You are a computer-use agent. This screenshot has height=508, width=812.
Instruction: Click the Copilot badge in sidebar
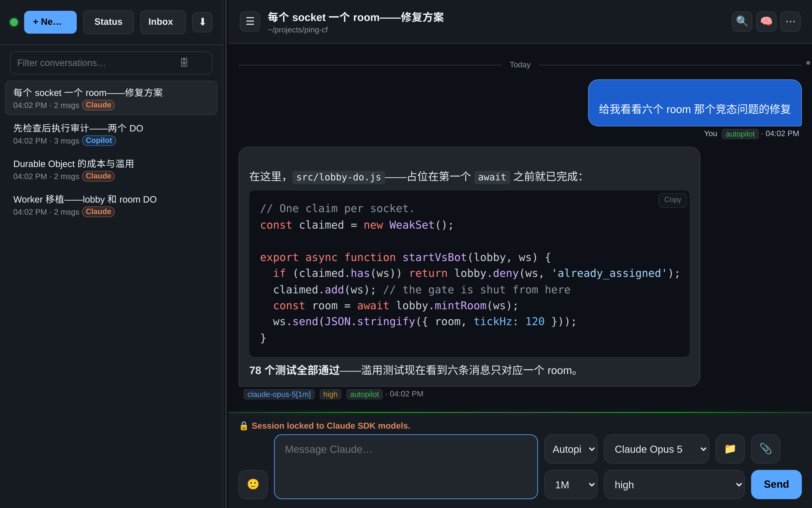99,140
